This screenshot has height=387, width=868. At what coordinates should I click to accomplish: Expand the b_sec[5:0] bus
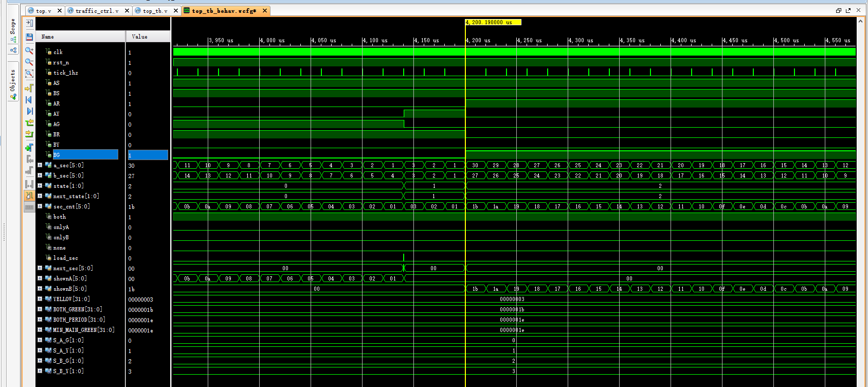[x=40, y=175]
